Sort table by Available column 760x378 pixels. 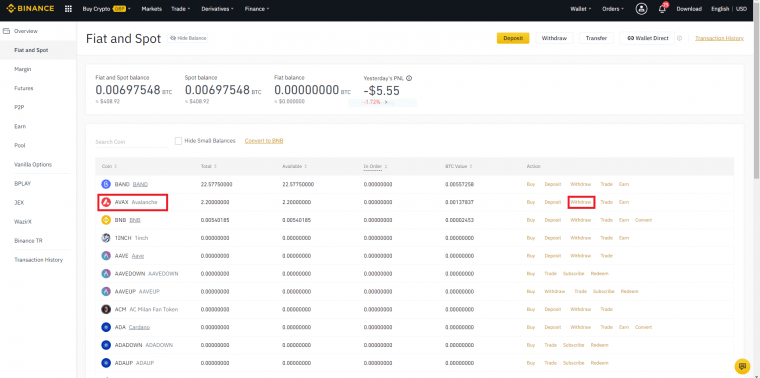pyautogui.click(x=294, y=167)
